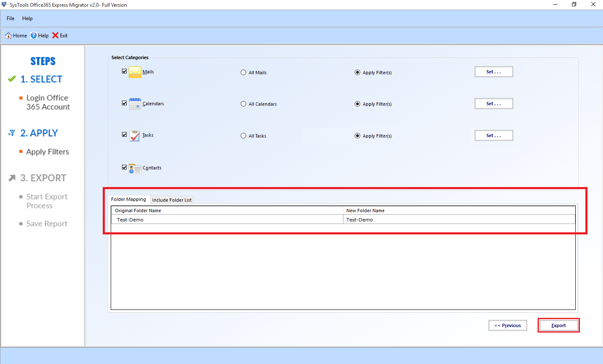
Task: Select Apply Filter(s) for Tasks
Action: coord(357,136)
